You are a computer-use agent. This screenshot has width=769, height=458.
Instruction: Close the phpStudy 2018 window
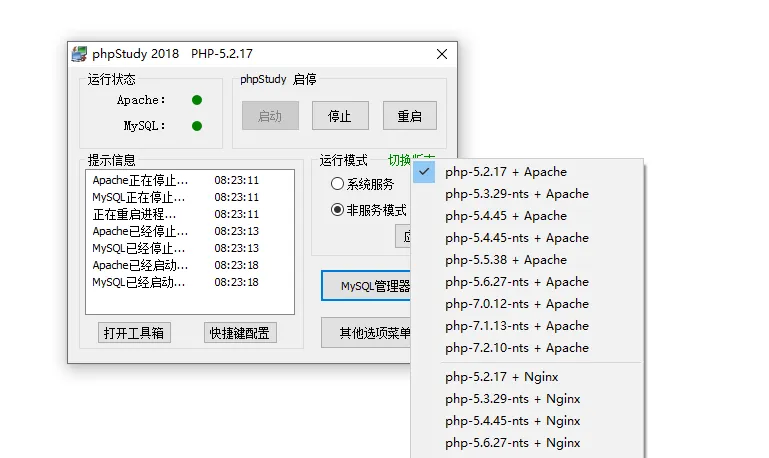tap(442, 54)
